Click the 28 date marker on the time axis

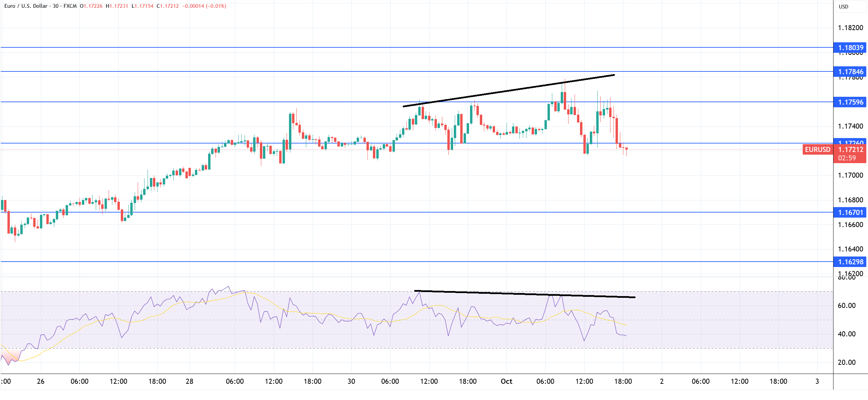[x=190, y=381]
